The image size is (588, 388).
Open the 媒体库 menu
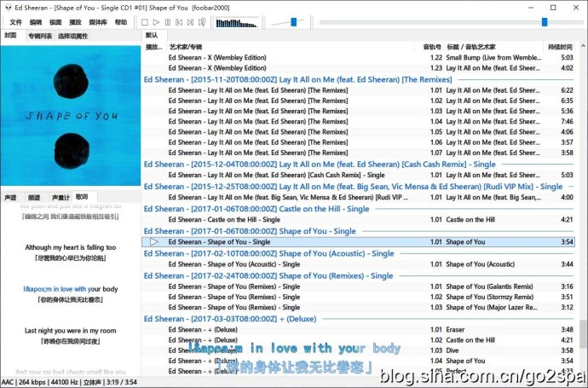click(x=98, y=22)
